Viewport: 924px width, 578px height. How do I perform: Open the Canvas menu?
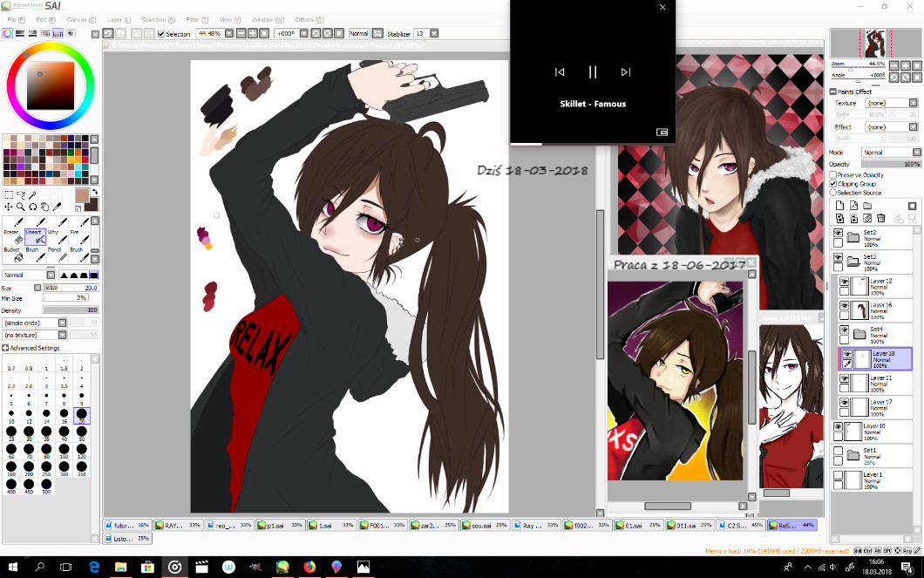point(78,19)
